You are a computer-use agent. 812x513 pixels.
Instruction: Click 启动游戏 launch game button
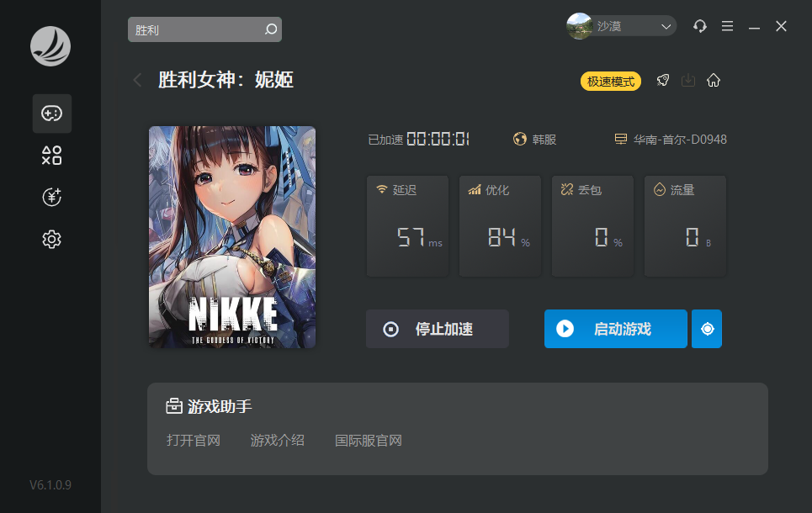[616, 329]
